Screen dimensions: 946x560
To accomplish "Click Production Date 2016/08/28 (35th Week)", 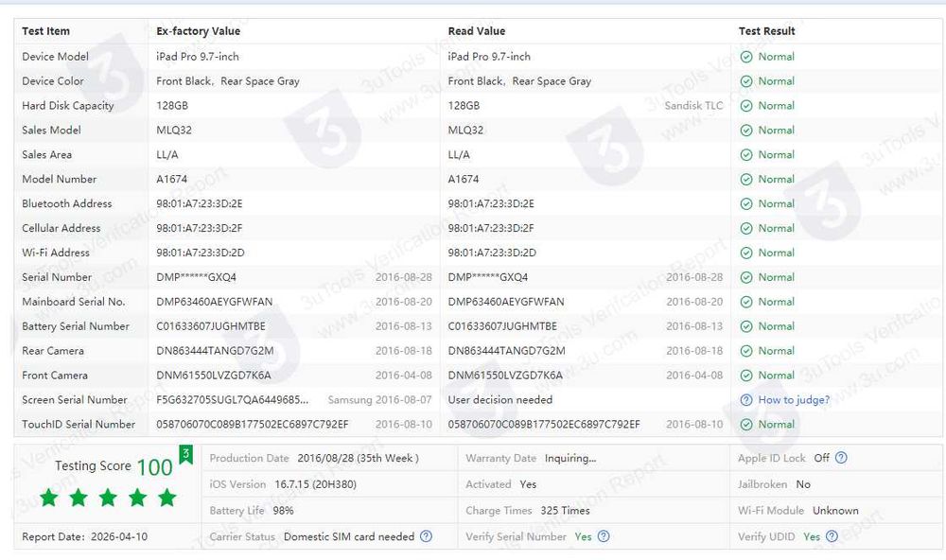I will click(x=358, y=458).
